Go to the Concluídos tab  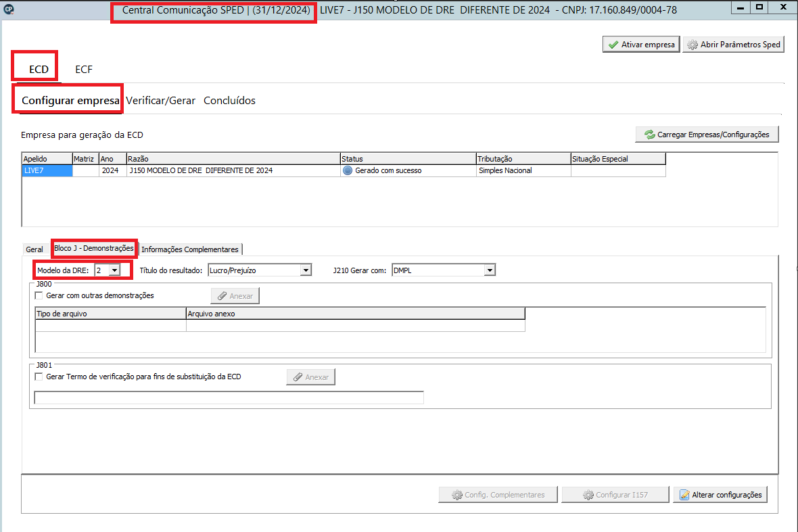tap(229, 101)
